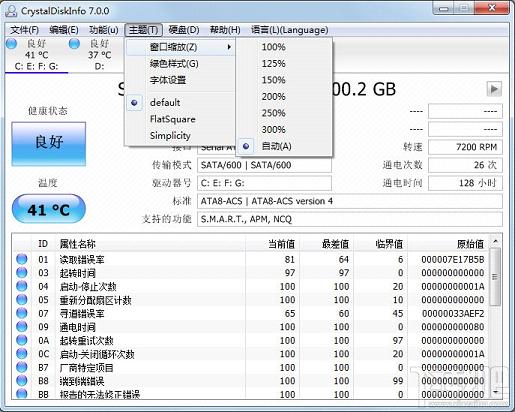Click the 通电时间 128 小时 field
This screenshot has height=412, width=515.
point(465,183)
